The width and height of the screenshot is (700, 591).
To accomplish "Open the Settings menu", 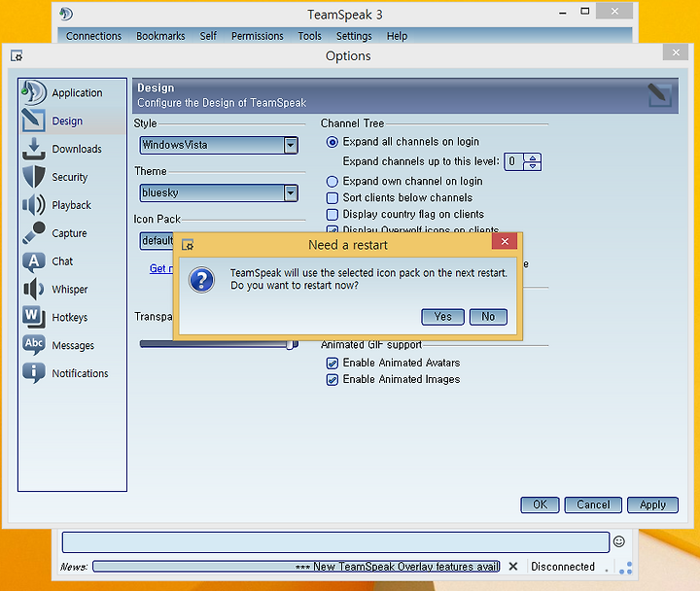I will [354, 36].
